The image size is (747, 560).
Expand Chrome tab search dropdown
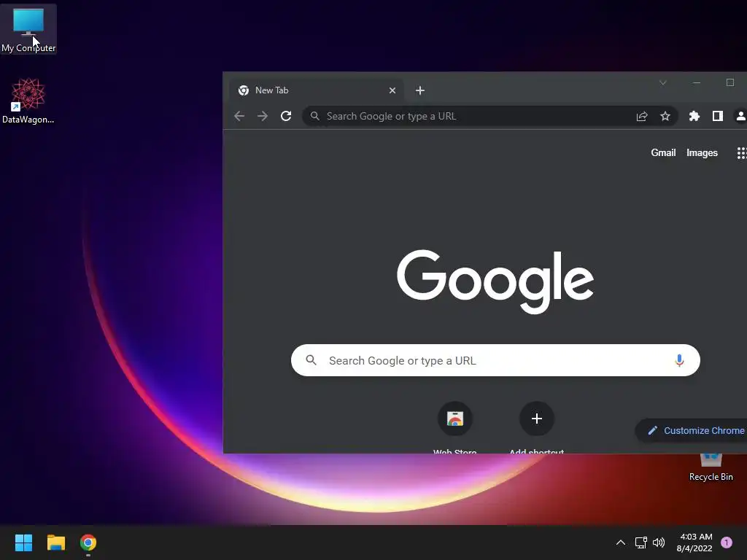coord(662,83)
